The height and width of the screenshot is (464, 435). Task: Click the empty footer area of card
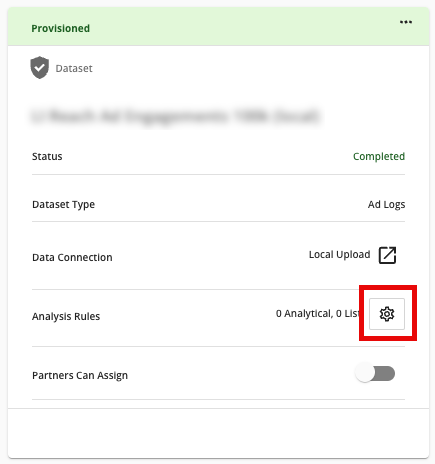[218, 433]
